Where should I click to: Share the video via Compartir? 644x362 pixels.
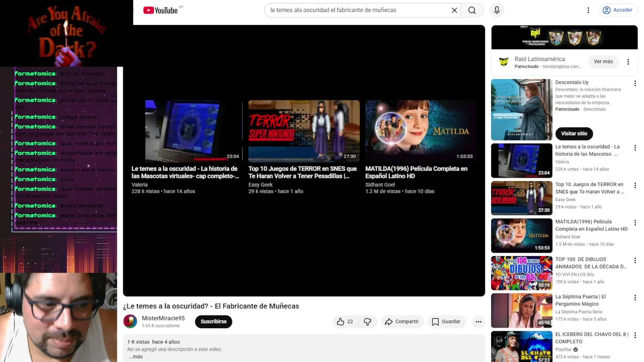(401, 322)
